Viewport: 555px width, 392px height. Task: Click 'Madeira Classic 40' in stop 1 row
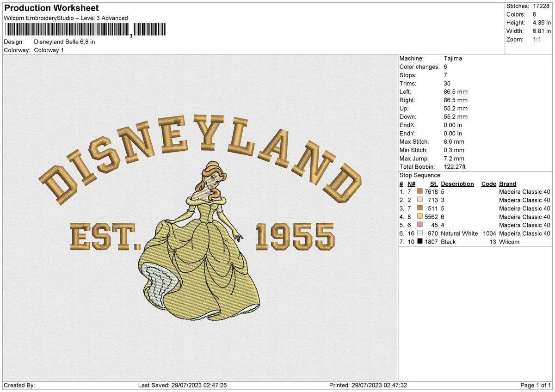click(x=524, y=191)
